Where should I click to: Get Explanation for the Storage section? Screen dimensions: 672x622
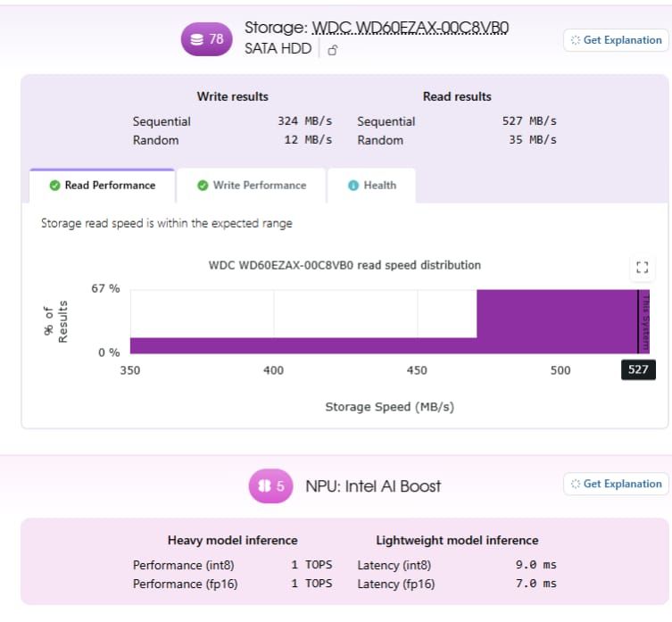(x=616, y=40)
